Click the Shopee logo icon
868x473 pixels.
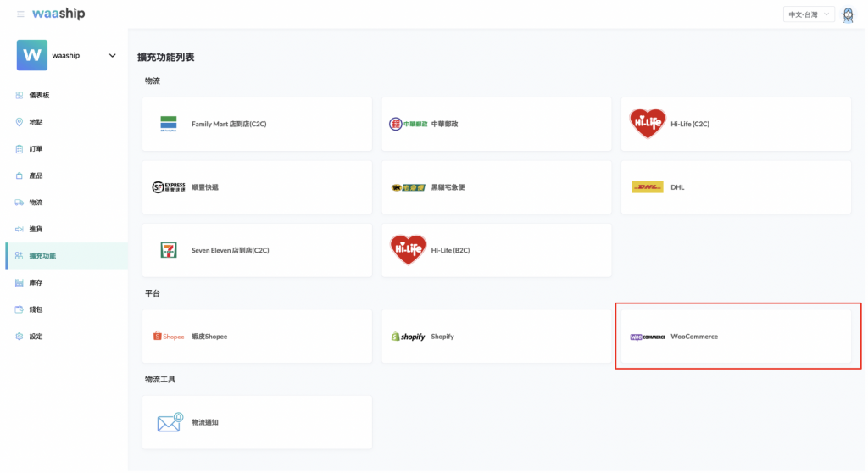click(x=169, y=337)
